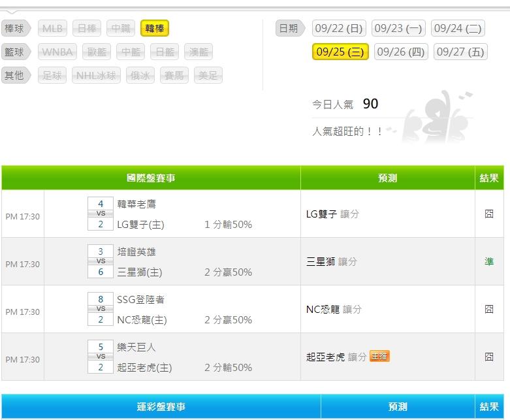The height and width of the screenshot is (420, 510).
Task: Pick the date 09/24 (二)
Action: [x=458, y=28]
